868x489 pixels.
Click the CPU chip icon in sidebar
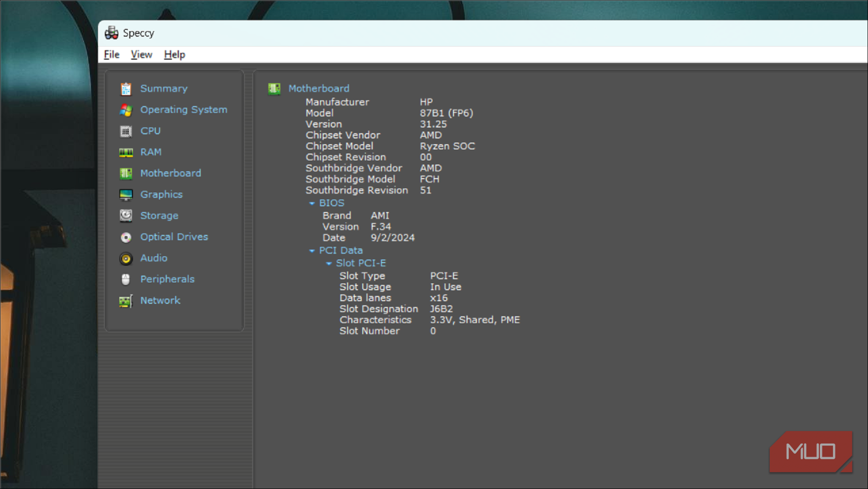point(126,131)
